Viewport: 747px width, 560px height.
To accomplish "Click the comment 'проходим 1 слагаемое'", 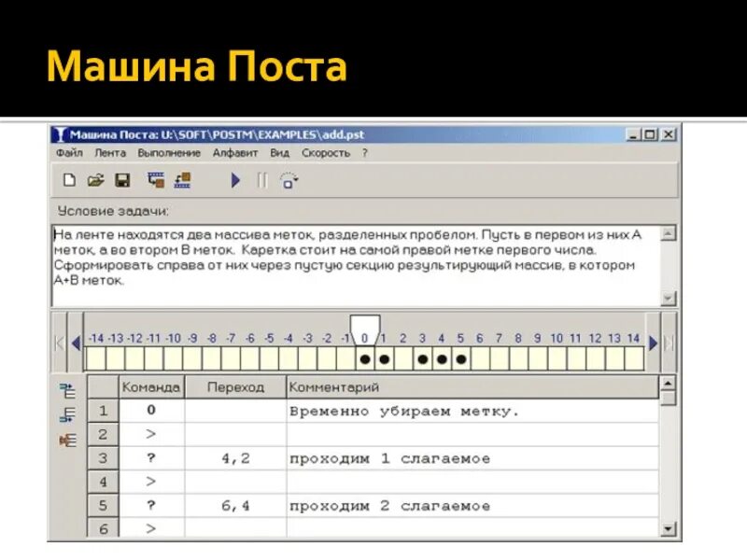I will [389, 458].
